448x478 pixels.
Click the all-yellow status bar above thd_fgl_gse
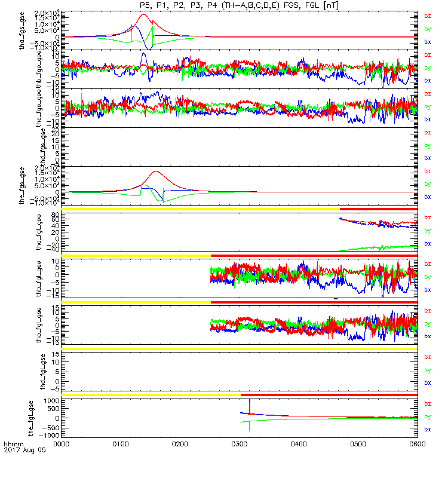coord(240,349)
